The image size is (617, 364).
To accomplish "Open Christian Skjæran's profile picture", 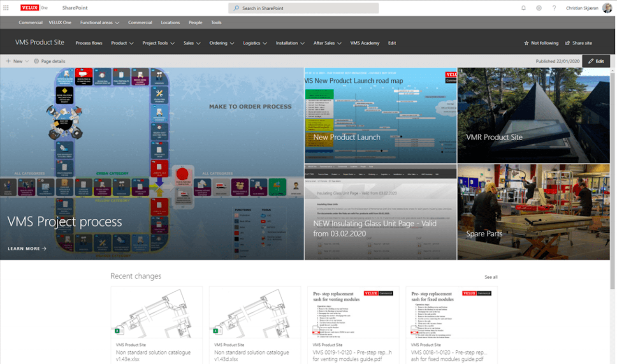I will pyautogui.click(x=607, y=8).
